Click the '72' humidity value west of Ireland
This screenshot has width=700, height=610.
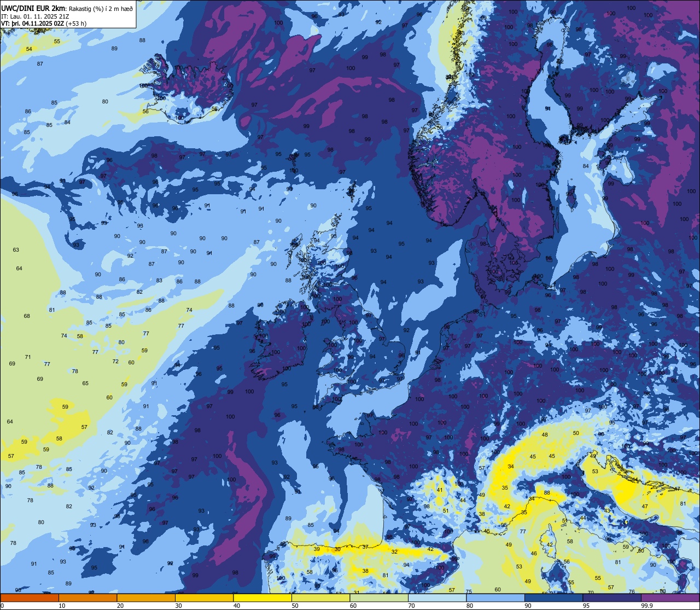click(x=115, y=362)
